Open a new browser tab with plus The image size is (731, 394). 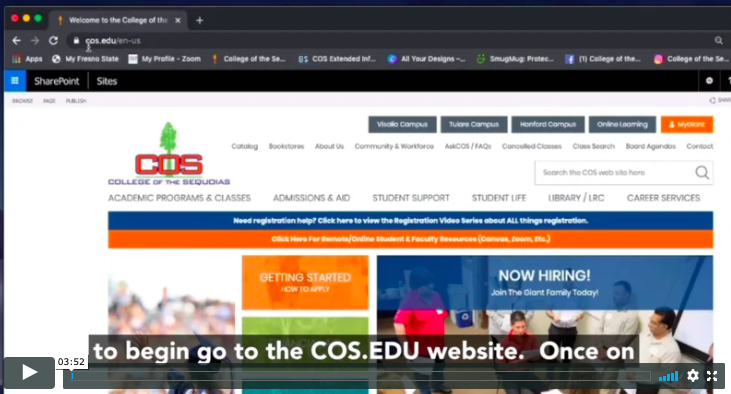click(200, 21)
